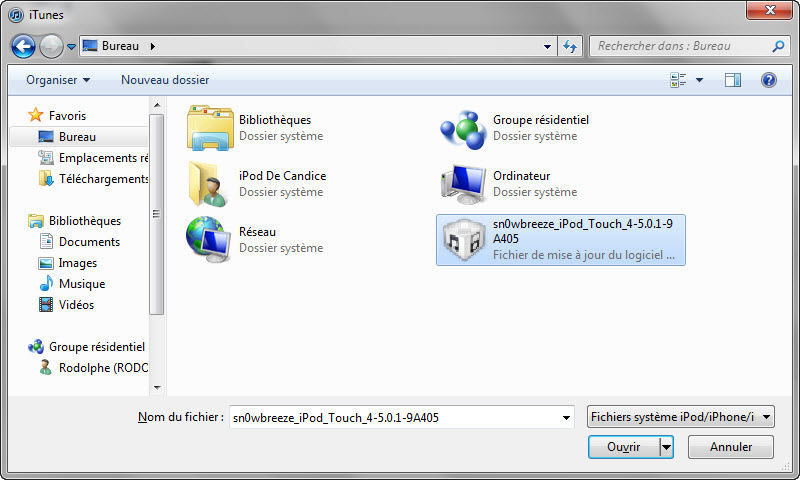Select Bibliothèques in the navigation pane

(85, 221)
